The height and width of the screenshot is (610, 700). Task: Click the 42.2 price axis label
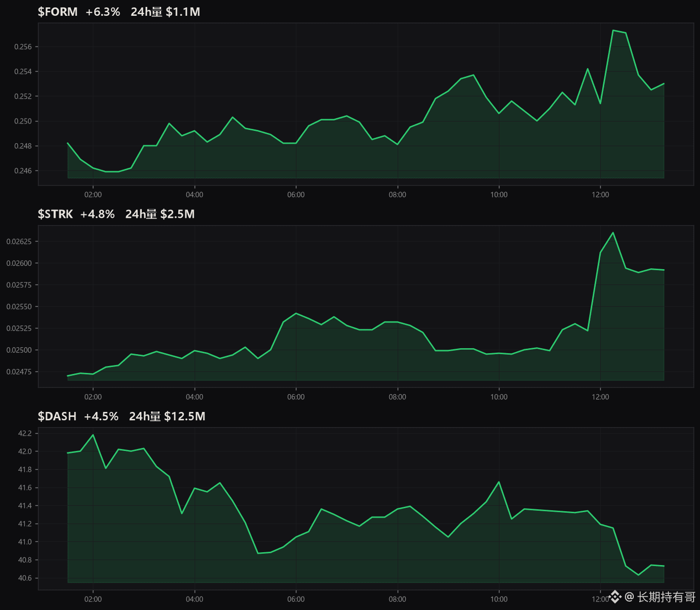(25, 434)
